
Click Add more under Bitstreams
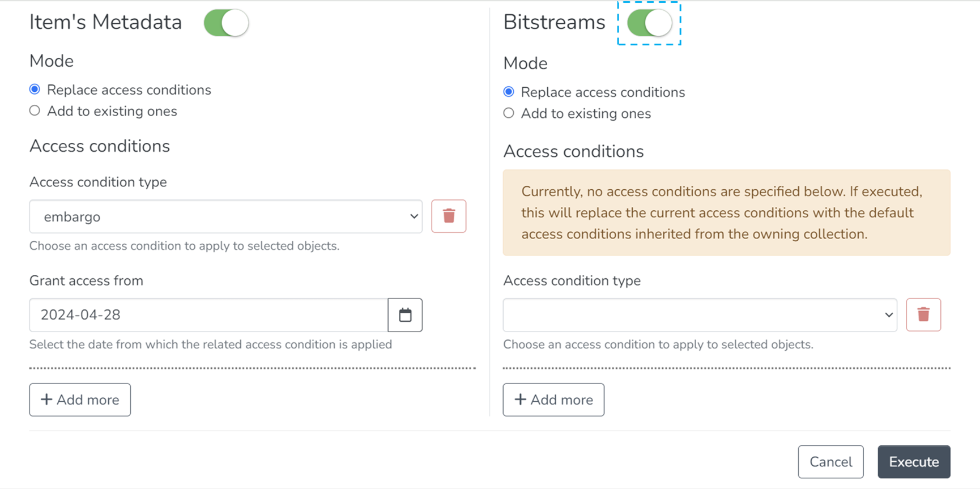pyautogui.click(x=553, y=400)
